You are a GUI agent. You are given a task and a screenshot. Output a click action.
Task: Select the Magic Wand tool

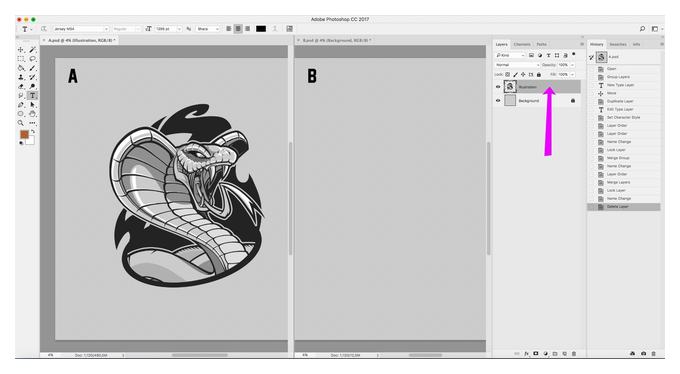click(x=33, y=49)
